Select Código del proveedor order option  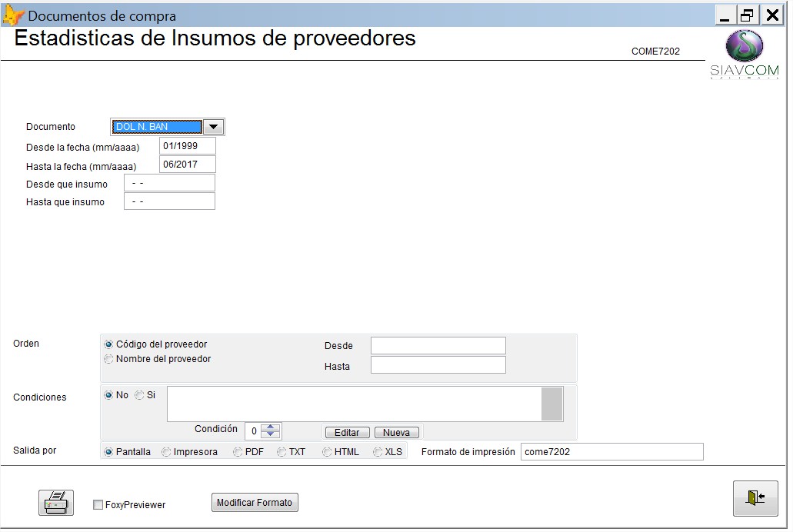(x=108, y=344)
